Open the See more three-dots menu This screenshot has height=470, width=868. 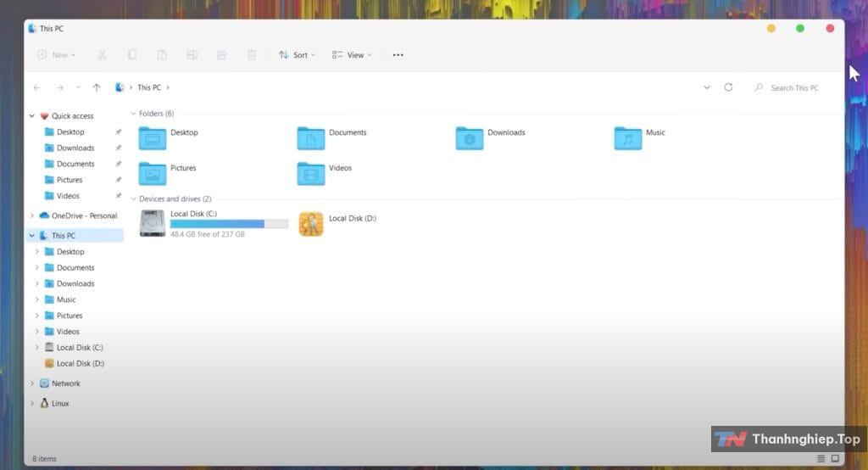pos(398,55)
